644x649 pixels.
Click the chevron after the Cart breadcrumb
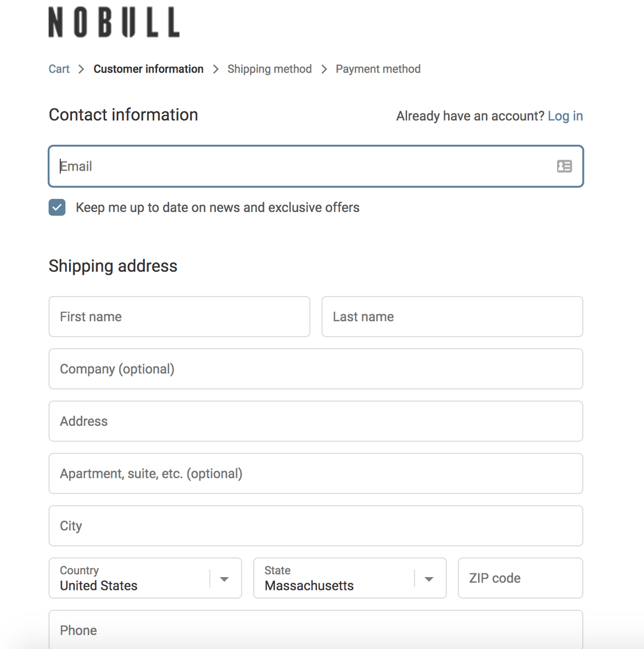tap(81, 69)
